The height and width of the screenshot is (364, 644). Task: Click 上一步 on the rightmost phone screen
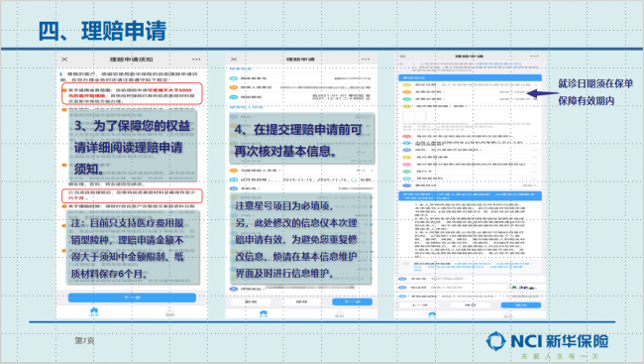[419, 305]
